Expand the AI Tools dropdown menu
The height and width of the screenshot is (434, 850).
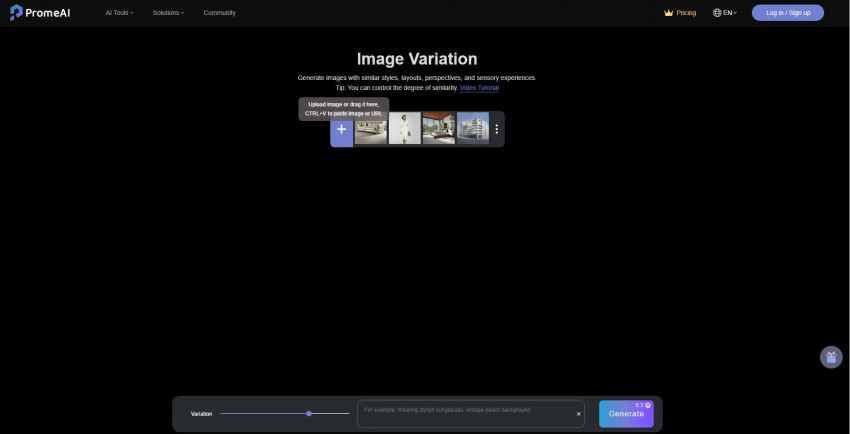point(118,13)
